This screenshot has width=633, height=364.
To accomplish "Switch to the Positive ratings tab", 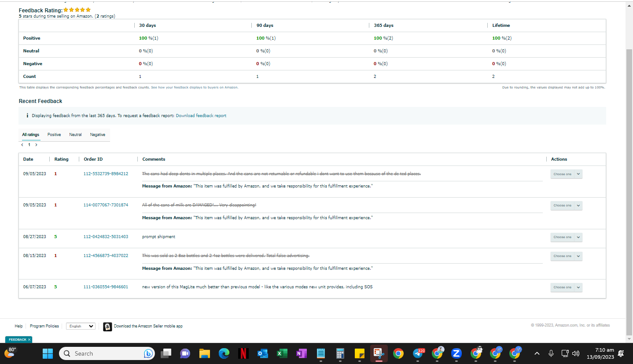I will tap(54, 135).
